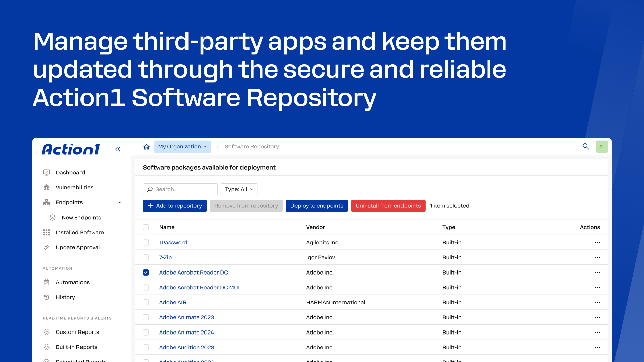This screenshot has width=644, height=362.
Task: Toggle the select-all checkbox in table header
Action: click(146, 227)
